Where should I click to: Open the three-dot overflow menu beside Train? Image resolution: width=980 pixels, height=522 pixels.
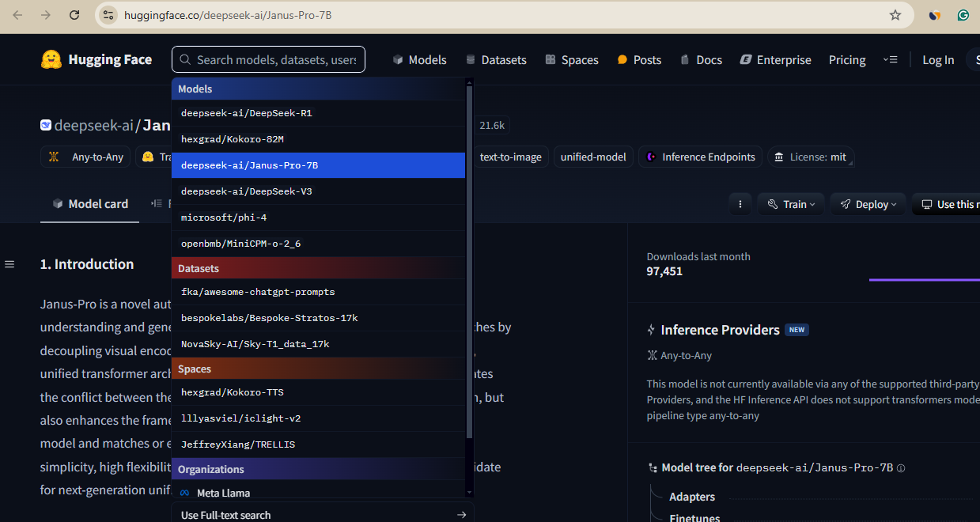tap(740, 203)
